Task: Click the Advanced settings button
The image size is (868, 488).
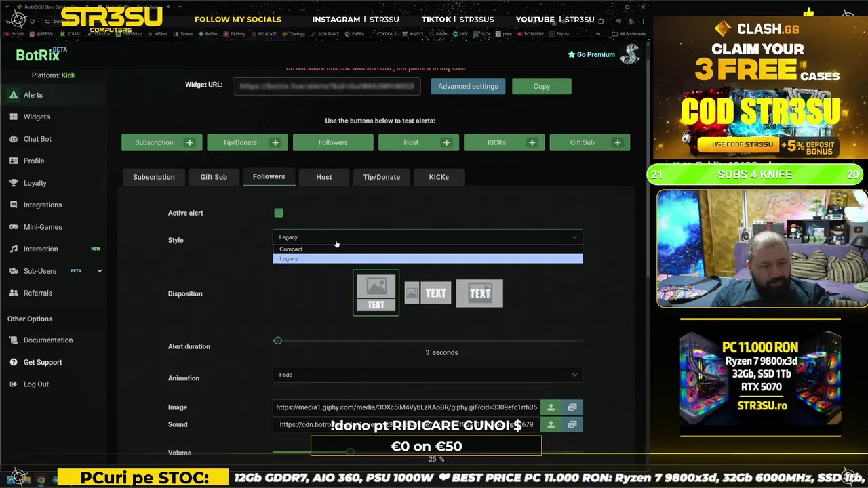Action: pos(468,86)
